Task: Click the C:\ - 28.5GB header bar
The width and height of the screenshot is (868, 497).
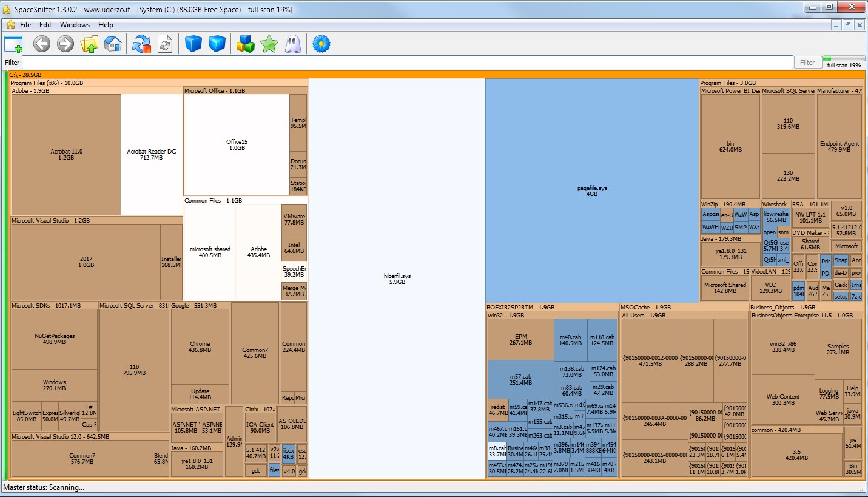Action: pos(436,75)
